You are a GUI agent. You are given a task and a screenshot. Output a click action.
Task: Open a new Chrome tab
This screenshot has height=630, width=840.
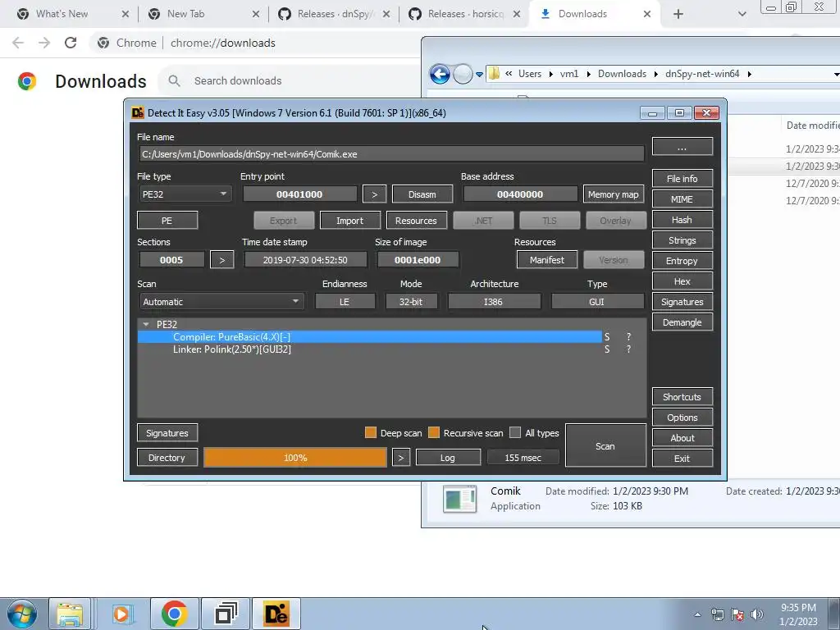(x=678, y=14)
